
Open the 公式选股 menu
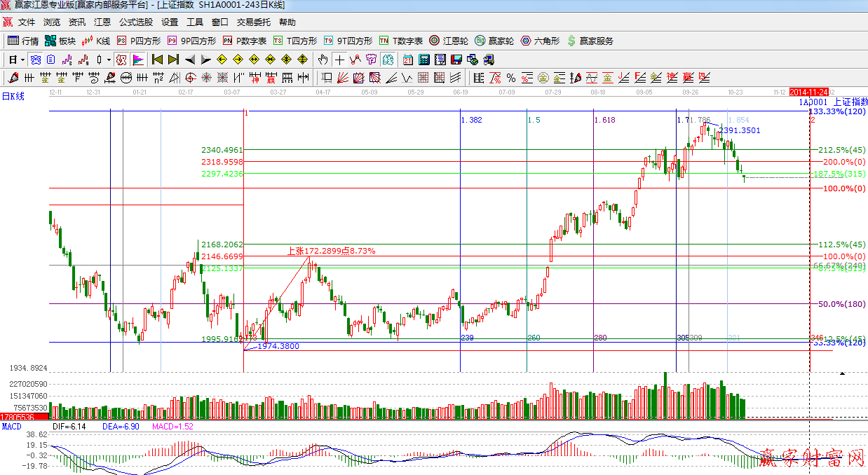(135, 22)
